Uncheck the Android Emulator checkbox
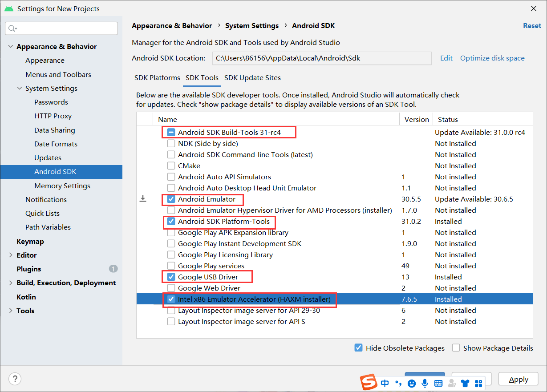The image size is (547, 392). (171, 199)
